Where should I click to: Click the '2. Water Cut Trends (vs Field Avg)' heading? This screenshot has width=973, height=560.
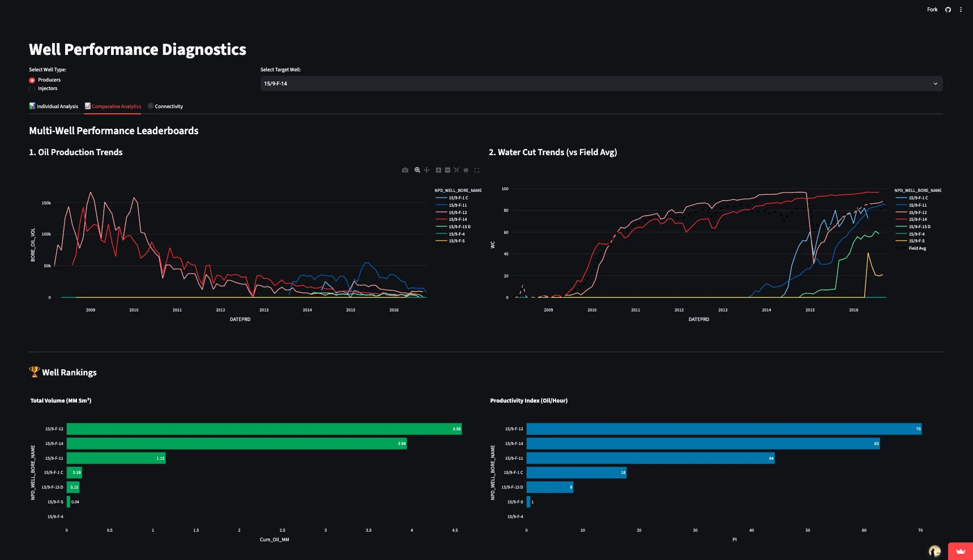[553, 152]
